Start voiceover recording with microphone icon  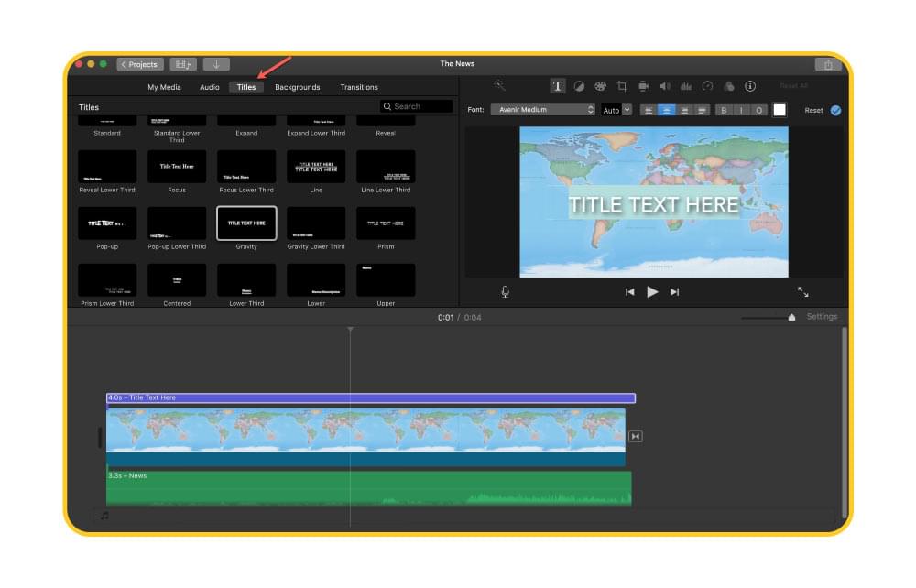(x=506, y=291)
